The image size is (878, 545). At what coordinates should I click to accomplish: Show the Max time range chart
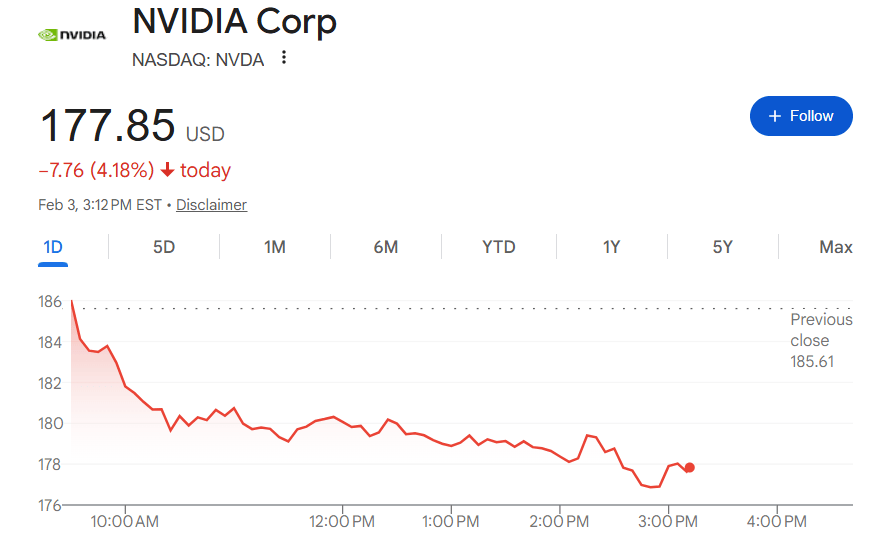(835, 247)
